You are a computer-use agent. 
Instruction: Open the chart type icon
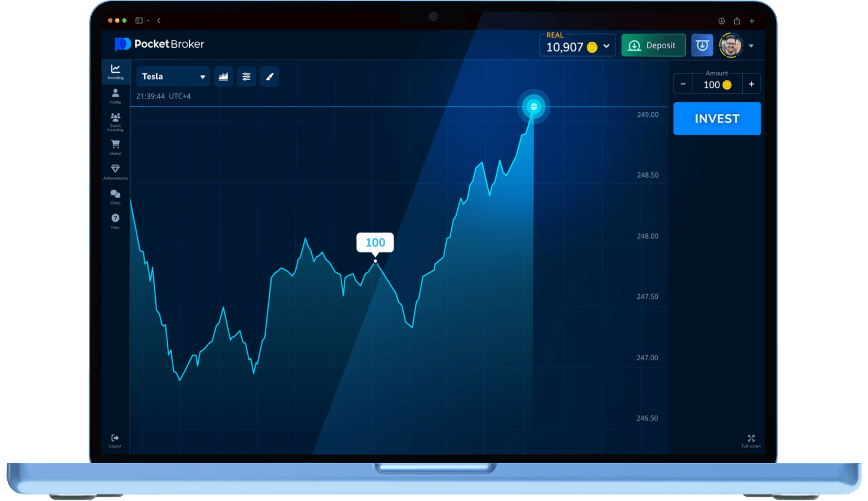[223, 76]
